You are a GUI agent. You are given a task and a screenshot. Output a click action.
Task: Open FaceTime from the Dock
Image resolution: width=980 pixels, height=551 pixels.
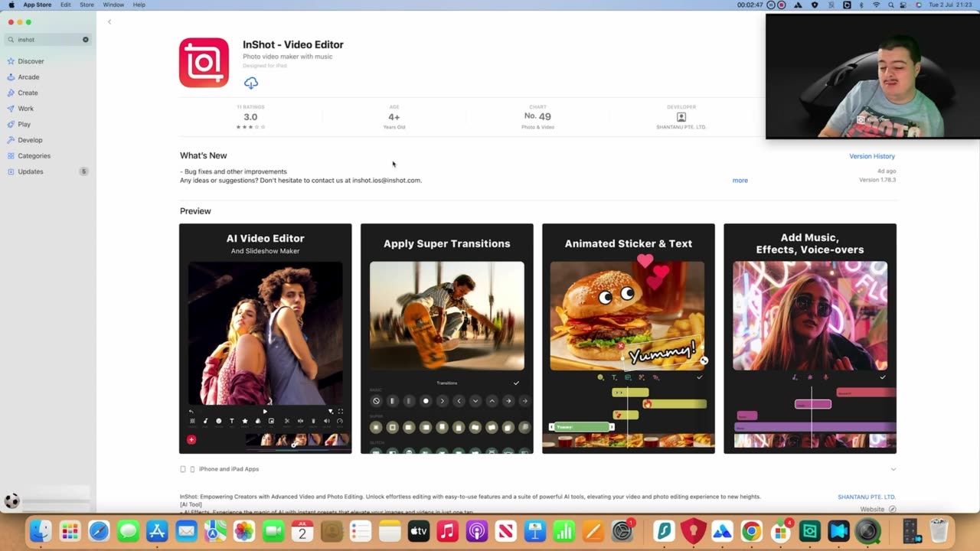(x=273, y=531)
